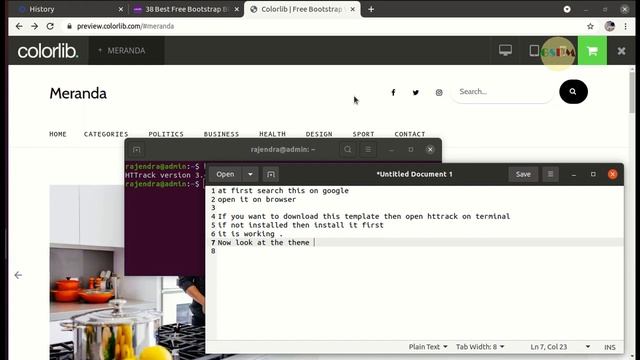The width and height of the screenshot is (640, 360).
Task: Click line 'Now look at the theme'
Action: [x=263, y=242]
